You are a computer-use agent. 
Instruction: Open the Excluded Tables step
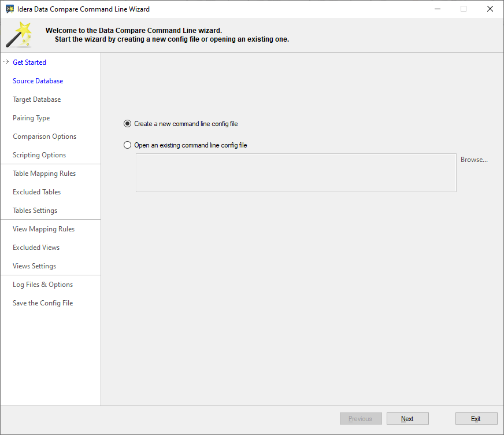tap(37, 192)
